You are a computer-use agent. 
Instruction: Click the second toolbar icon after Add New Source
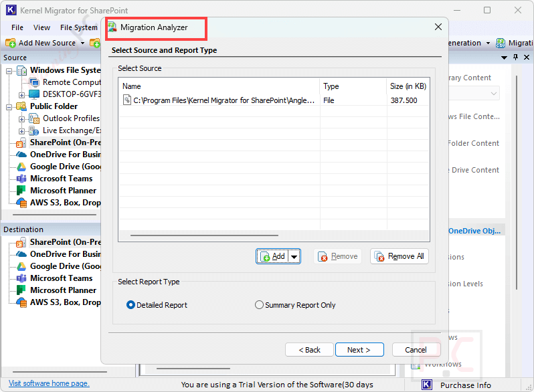[95, 43]
